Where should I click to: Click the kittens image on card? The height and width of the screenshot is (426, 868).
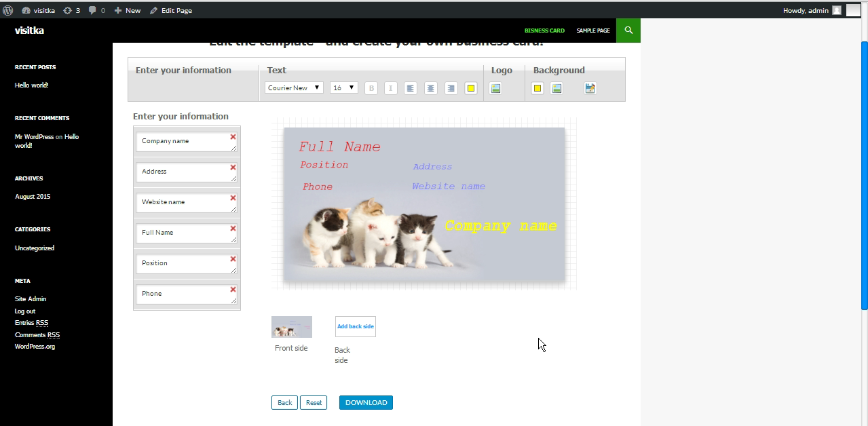[377, 234]
